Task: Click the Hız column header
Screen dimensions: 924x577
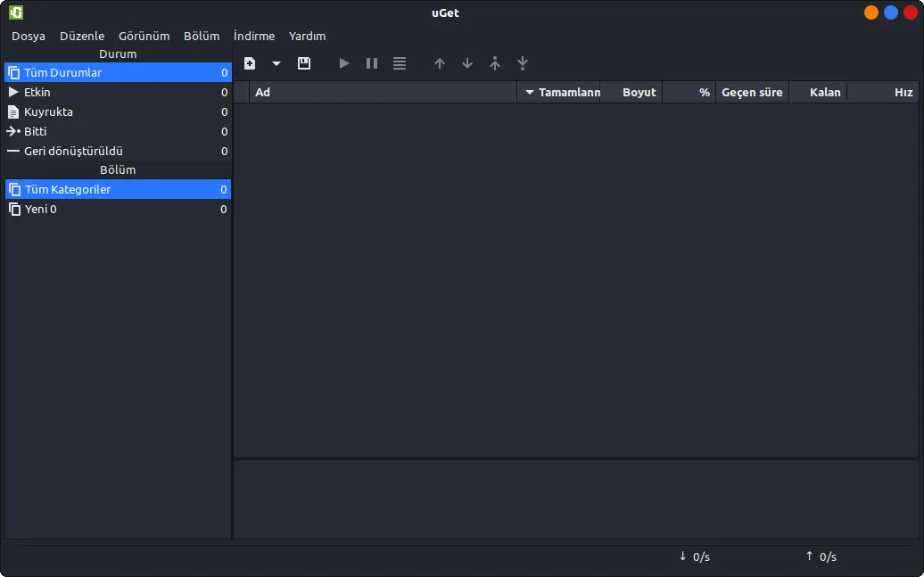Action: pos(883,92)
